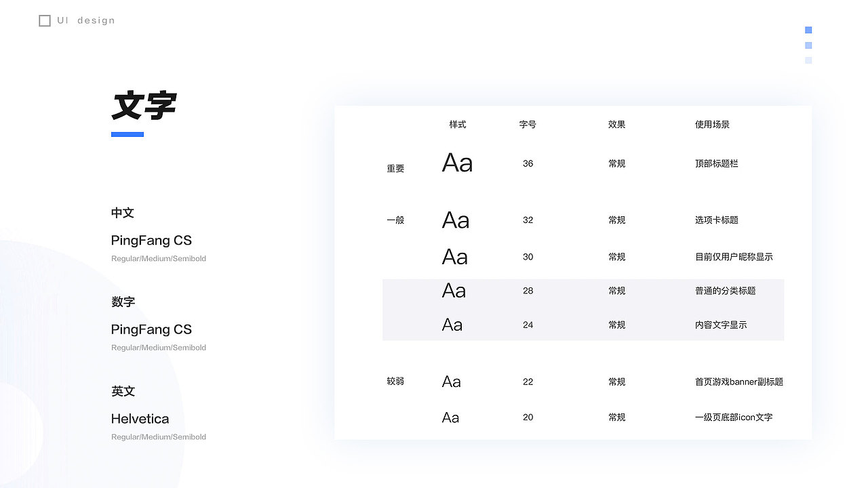This screenshot has height=488, width=868.
Task: Click the 中文 section label
Action: click(x=123, y=213)
